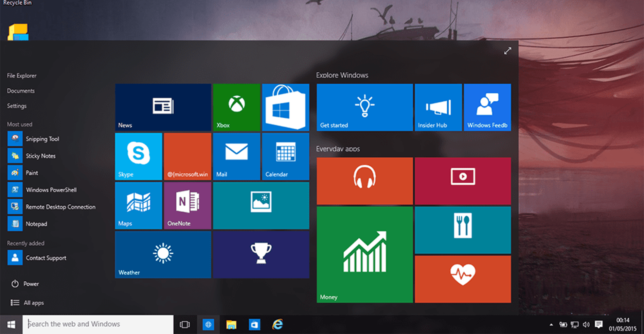Screen dimensions: 644x334
Task: Click the Search the web and Windows box
Action: coord(98,324)
